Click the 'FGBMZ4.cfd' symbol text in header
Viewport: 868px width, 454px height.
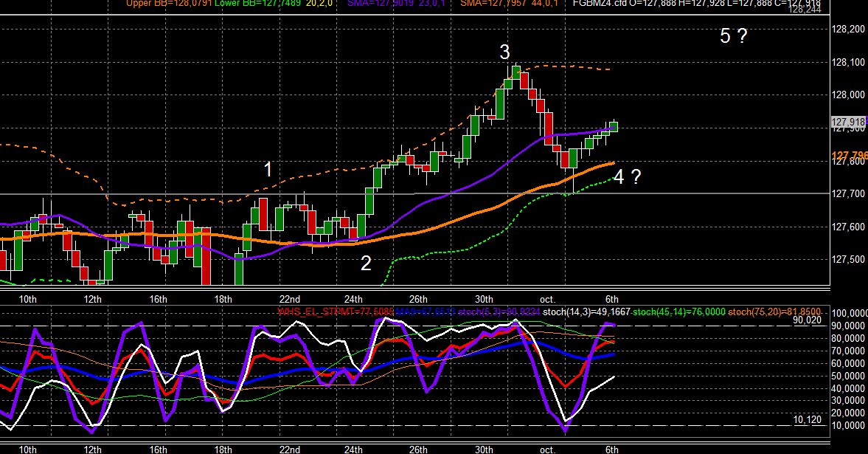[600, 4]
